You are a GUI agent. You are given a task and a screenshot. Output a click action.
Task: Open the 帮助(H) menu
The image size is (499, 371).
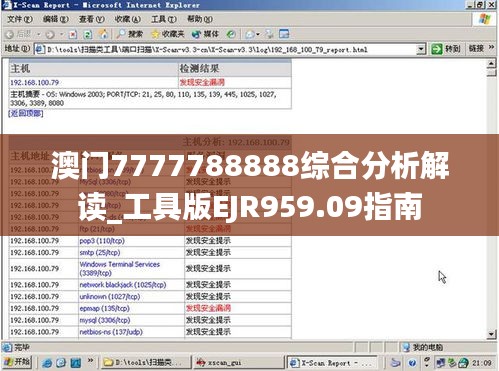200,19
